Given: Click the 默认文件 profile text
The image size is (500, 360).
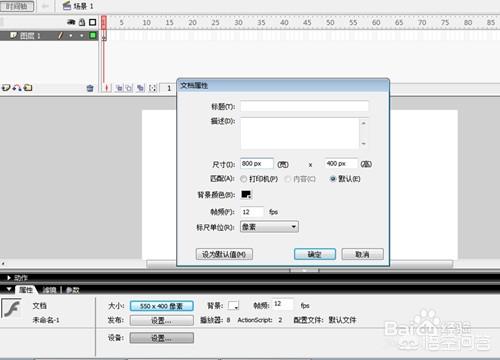Looking at the screenshot, I should click(x=342, y=320).
